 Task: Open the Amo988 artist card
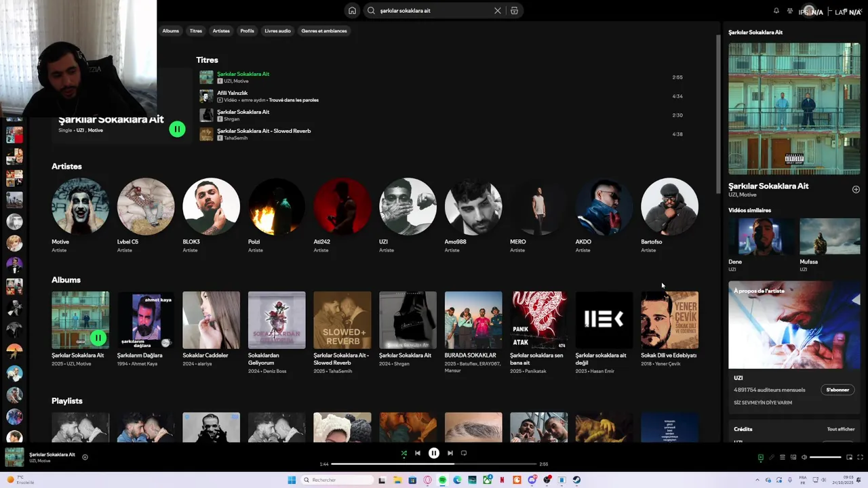coord(473,216)
